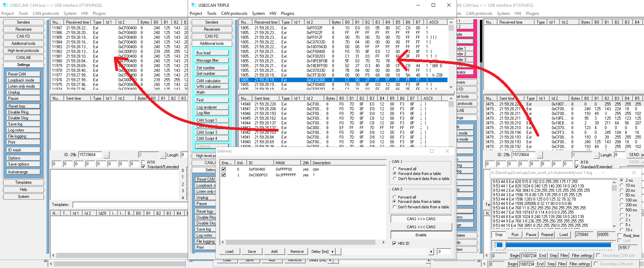
Task: Enable Real_time checkbox in log player
Action: point(620,235)
